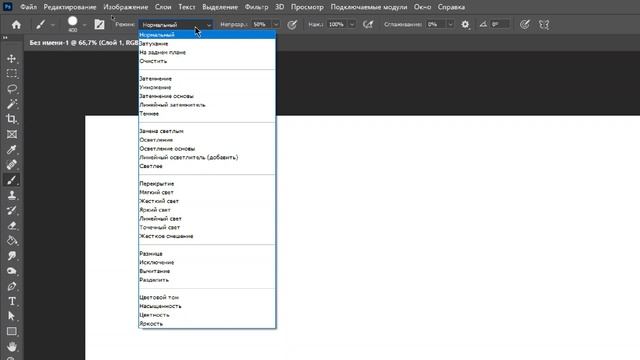Select the Crop tool
Viewport: 640px width, 360px height.
[11, 119]
